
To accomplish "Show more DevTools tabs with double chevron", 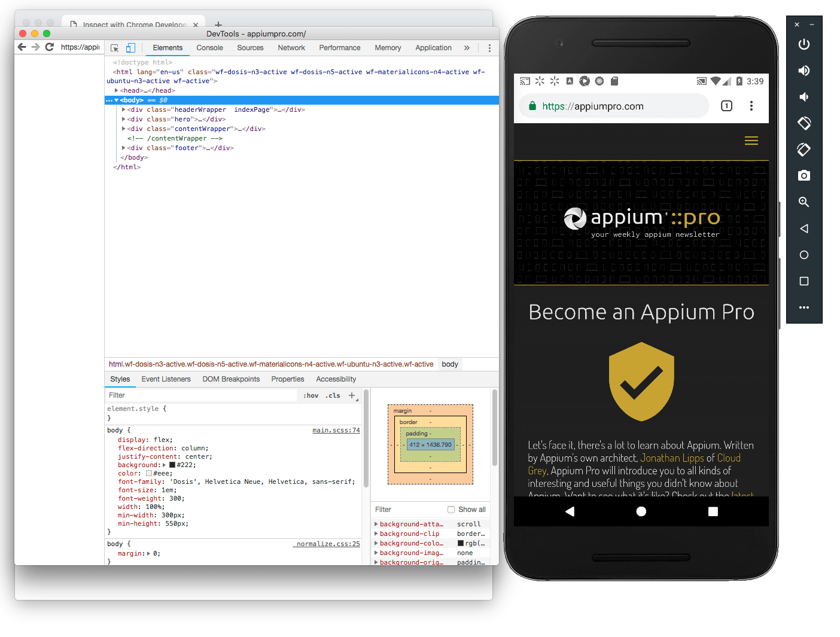I will [467, 48].
